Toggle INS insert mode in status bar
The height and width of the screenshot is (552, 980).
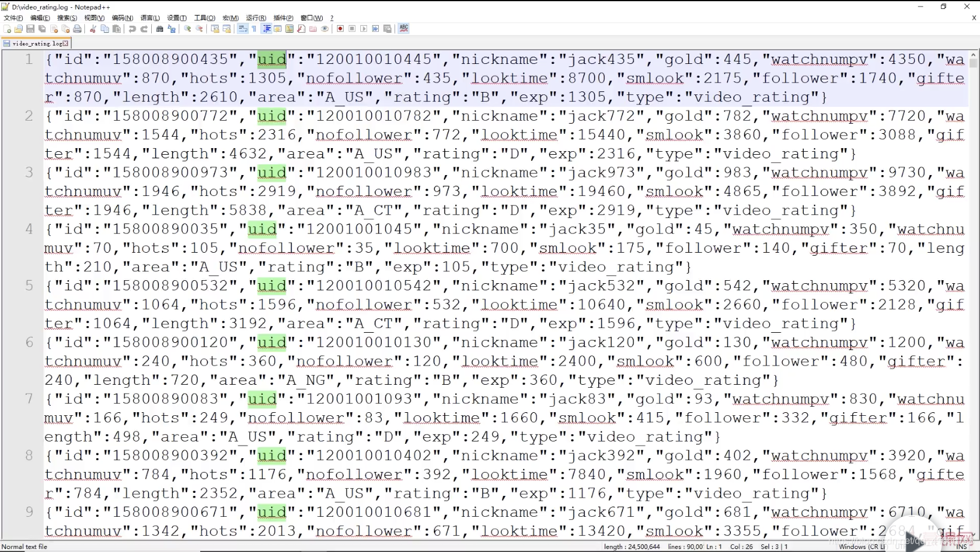coord(961,547)
